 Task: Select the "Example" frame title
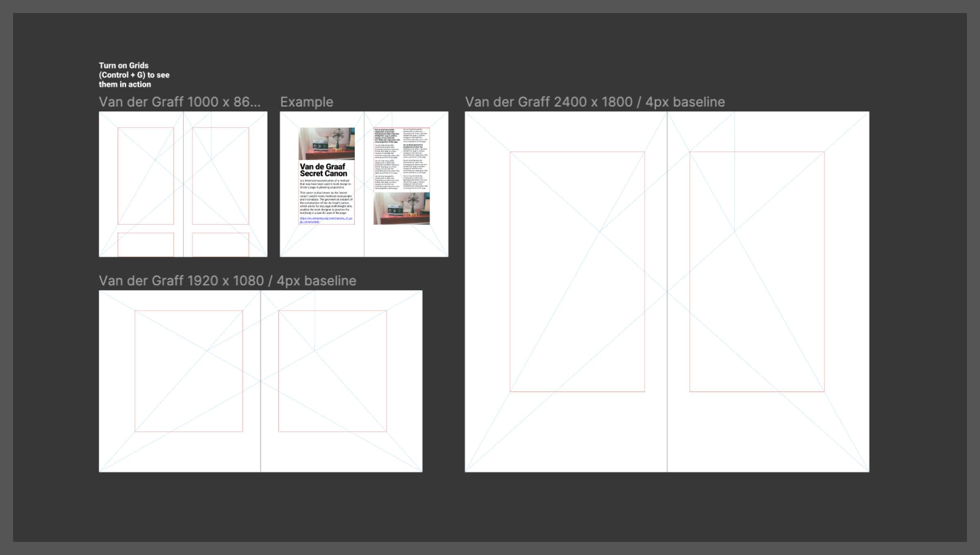pos(306,102)
